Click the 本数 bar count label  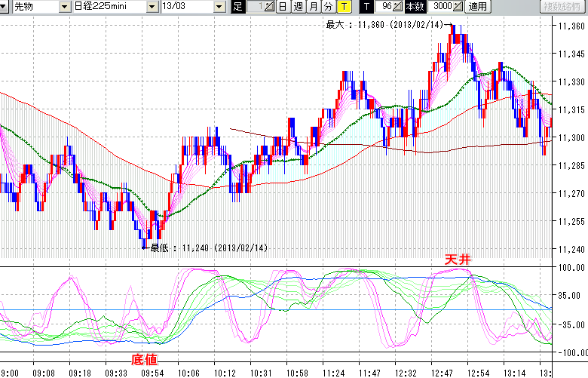pos(415,7)
